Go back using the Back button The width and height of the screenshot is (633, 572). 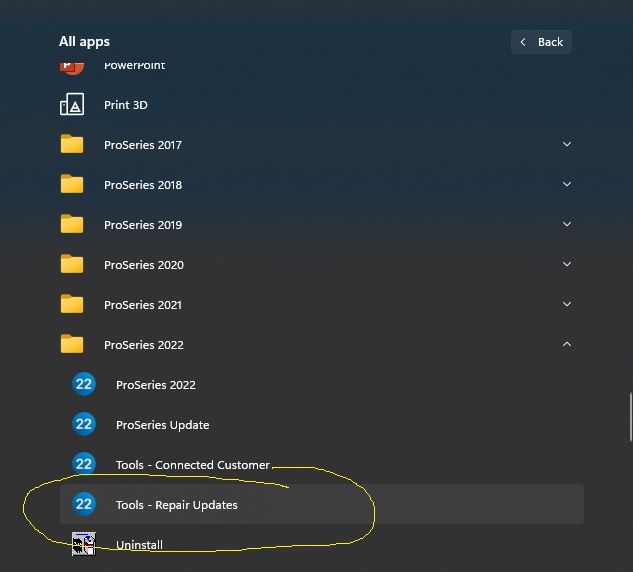coord(541,42)
